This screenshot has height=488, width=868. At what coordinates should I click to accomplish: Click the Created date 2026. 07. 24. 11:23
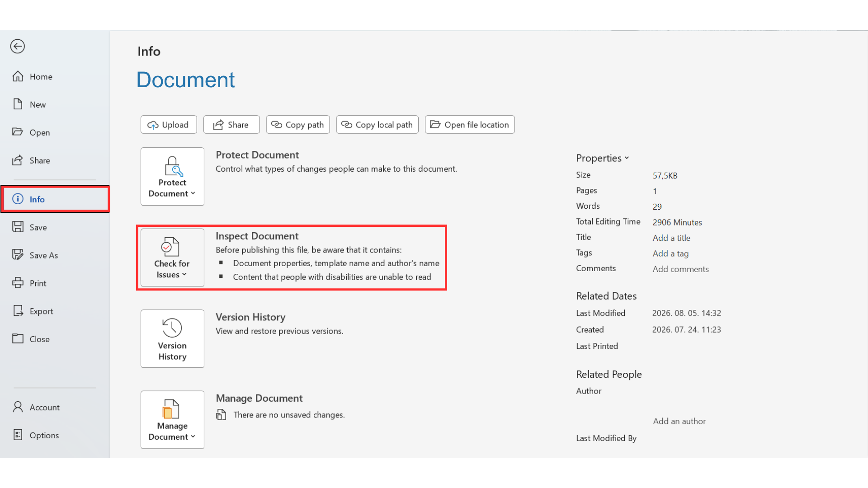[686, 330]
